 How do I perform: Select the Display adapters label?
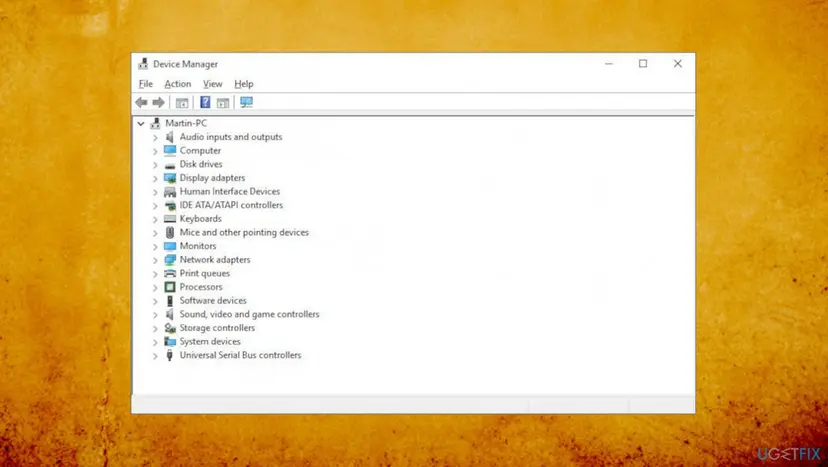point(212,178)
